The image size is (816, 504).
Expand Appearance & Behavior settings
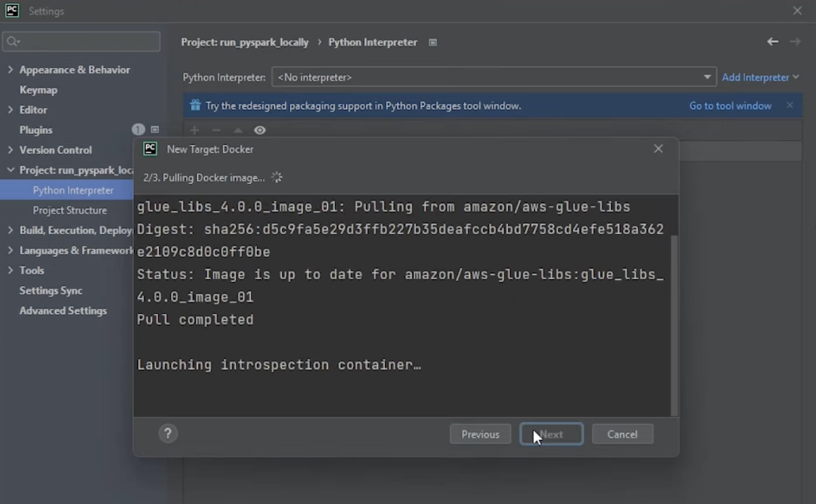(x=10, y=70)
